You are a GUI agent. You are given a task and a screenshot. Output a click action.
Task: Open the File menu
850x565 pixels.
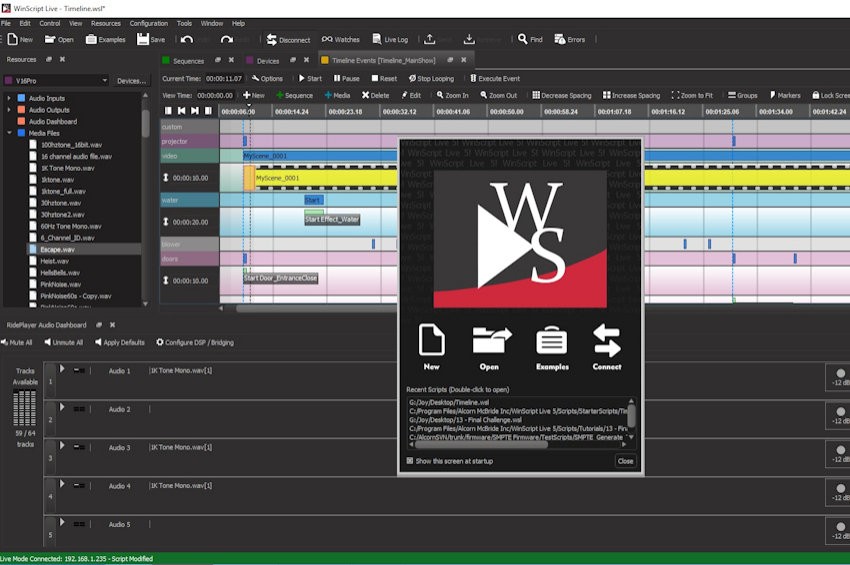(x=6, y=23)
